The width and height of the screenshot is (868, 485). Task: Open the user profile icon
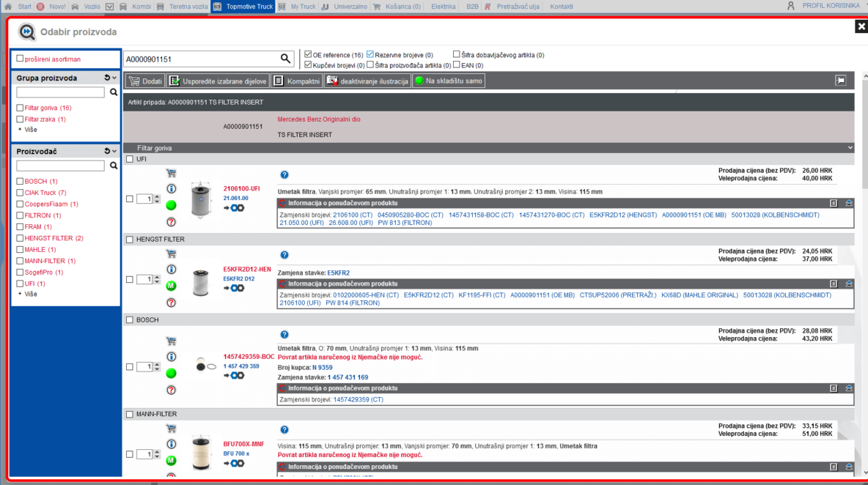click(x=790, y=6)
